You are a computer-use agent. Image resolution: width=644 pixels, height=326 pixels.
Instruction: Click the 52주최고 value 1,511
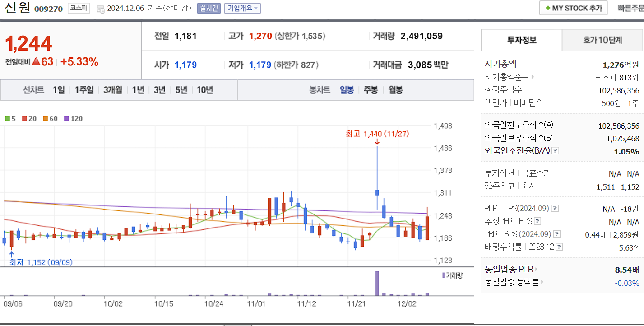coord(605,186)
